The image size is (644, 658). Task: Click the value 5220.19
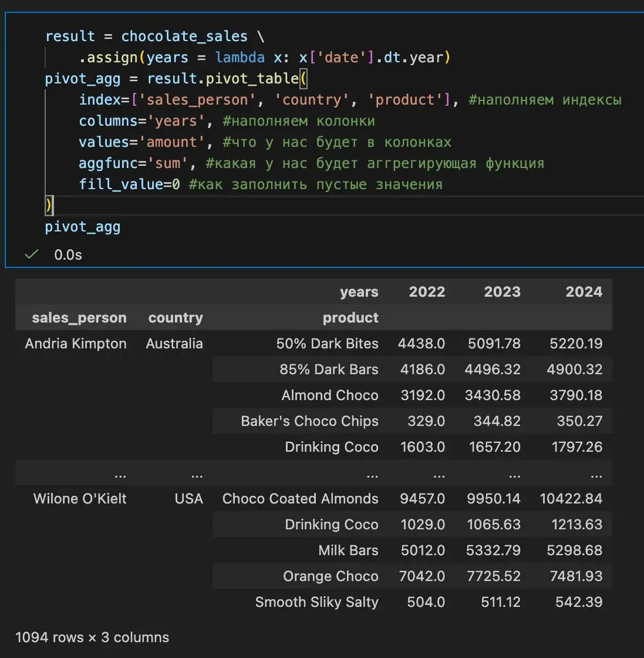(576, 344)
